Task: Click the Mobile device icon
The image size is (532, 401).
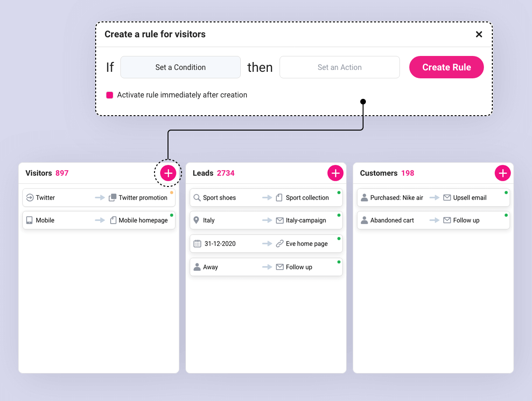Action: 29,221
